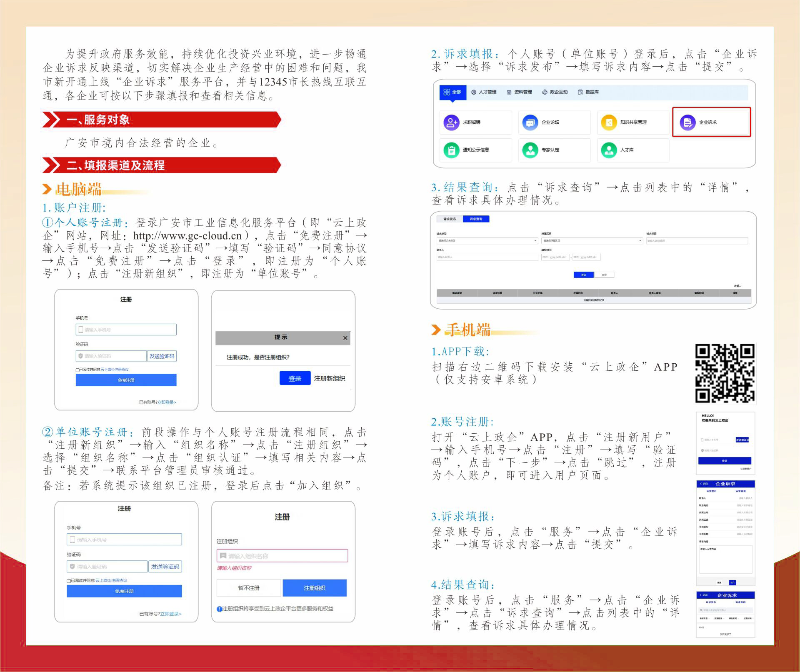Switch to the 人才管理 tab
800x672 pixels.
click(484, 92)
